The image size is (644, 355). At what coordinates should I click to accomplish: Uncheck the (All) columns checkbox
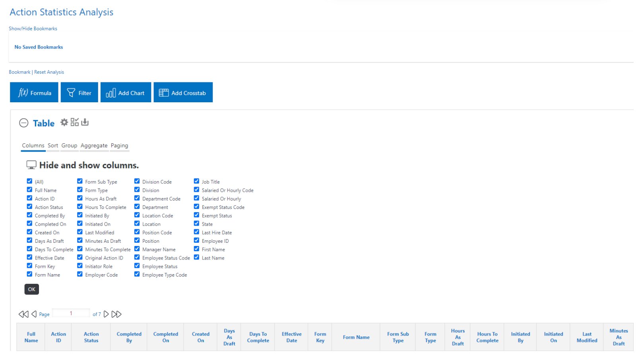tap(29, 181)
